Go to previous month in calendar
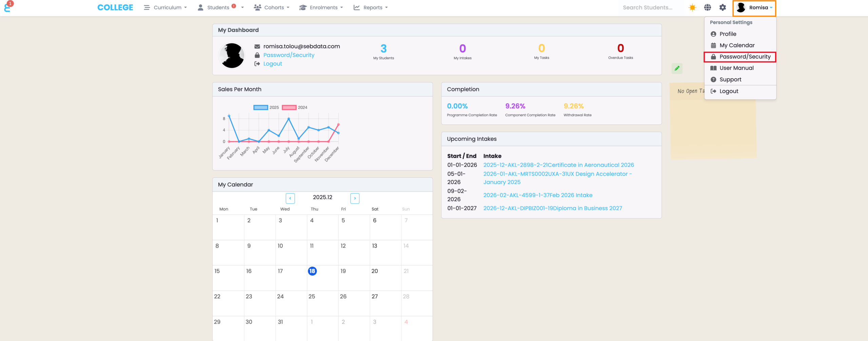This screenshot has width=868, height=341. (290, 198)
